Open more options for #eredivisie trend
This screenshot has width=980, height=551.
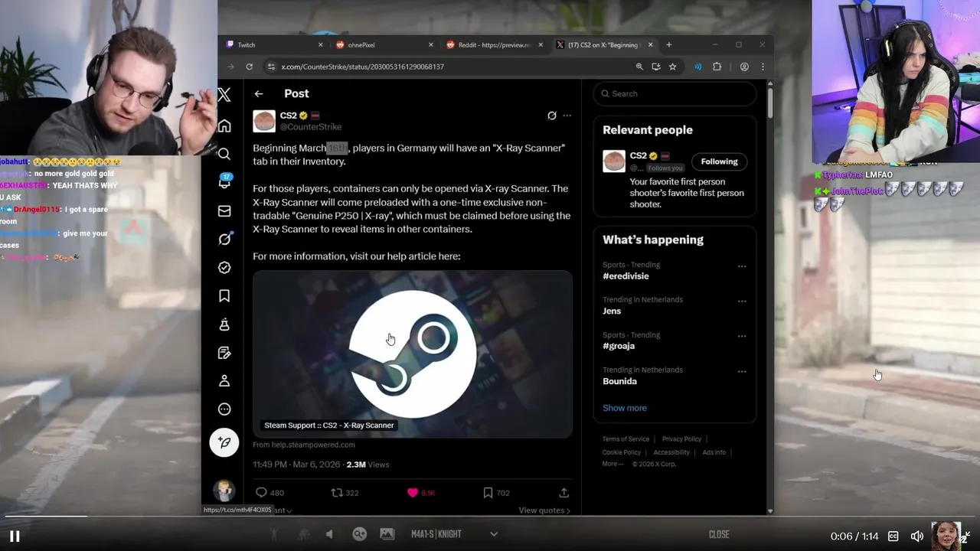pyautogui.click(x=741, y=266)
